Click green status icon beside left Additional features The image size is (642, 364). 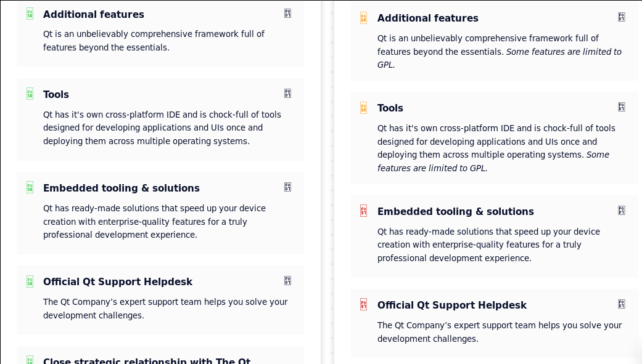pos(30,14)
